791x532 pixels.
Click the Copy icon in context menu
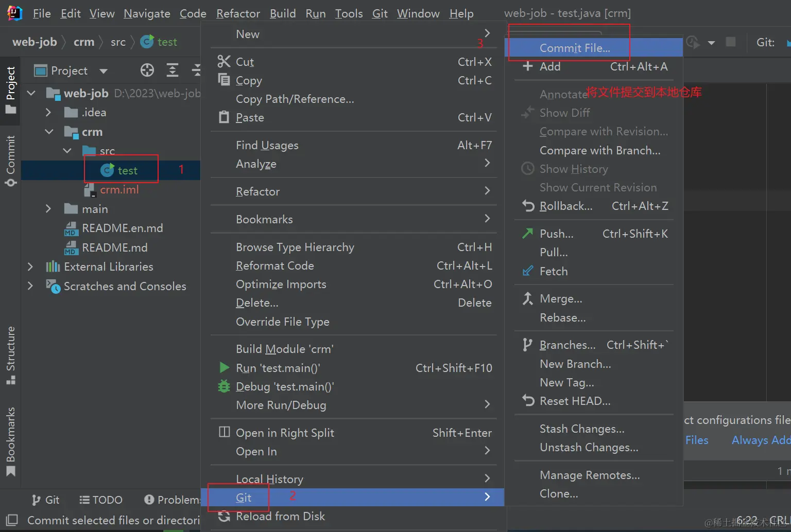(223, 80)
